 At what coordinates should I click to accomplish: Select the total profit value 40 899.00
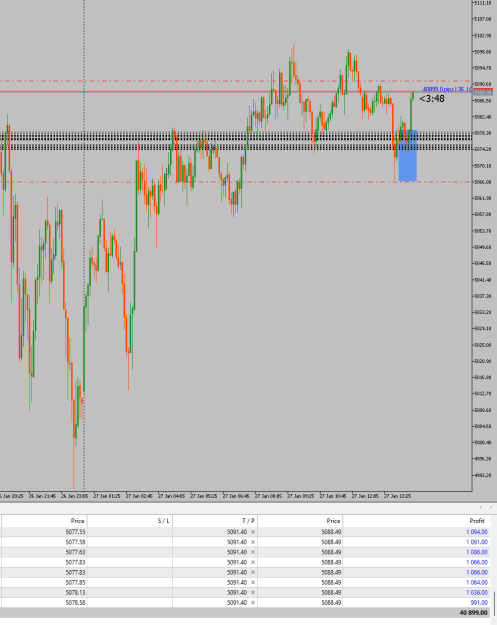click(x=473, y=613)
